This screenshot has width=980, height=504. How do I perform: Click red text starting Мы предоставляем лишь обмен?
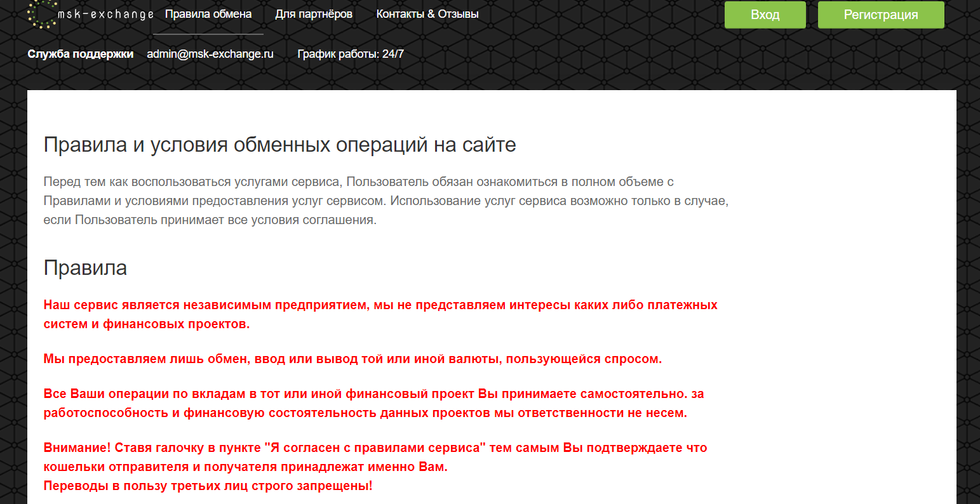coord(352,359)
